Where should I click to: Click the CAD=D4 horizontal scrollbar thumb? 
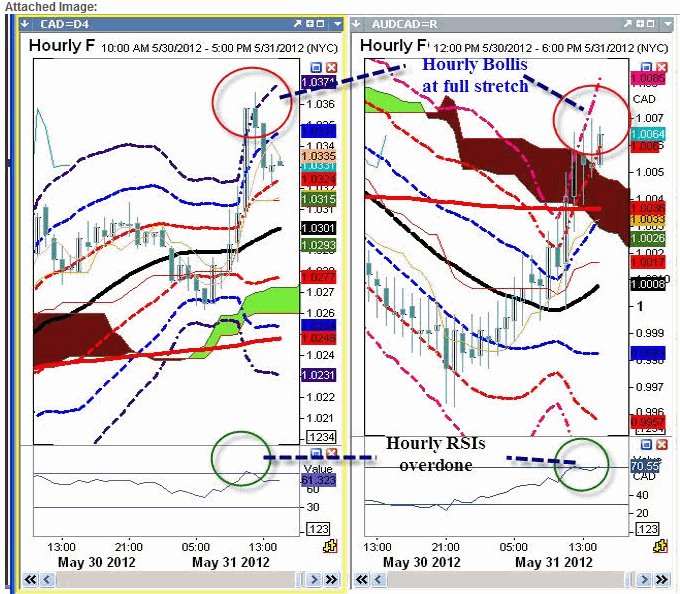pos(299,579)
